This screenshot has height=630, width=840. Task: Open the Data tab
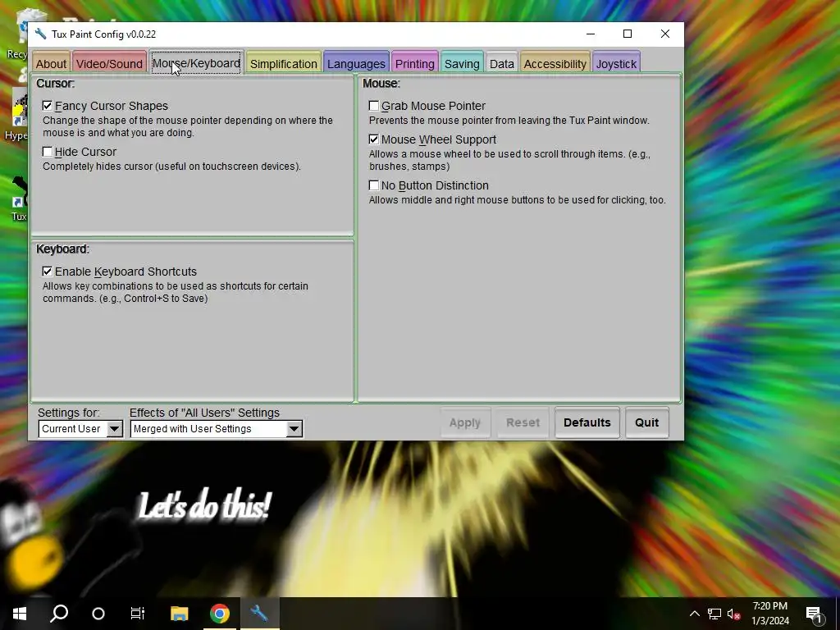(x=501, y=63)
